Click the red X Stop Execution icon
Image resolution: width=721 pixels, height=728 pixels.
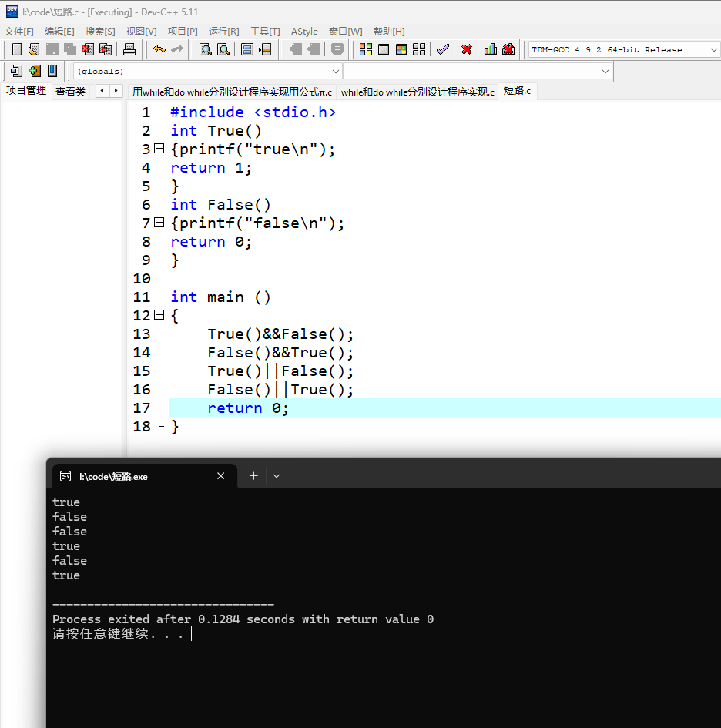coord(467,49)
